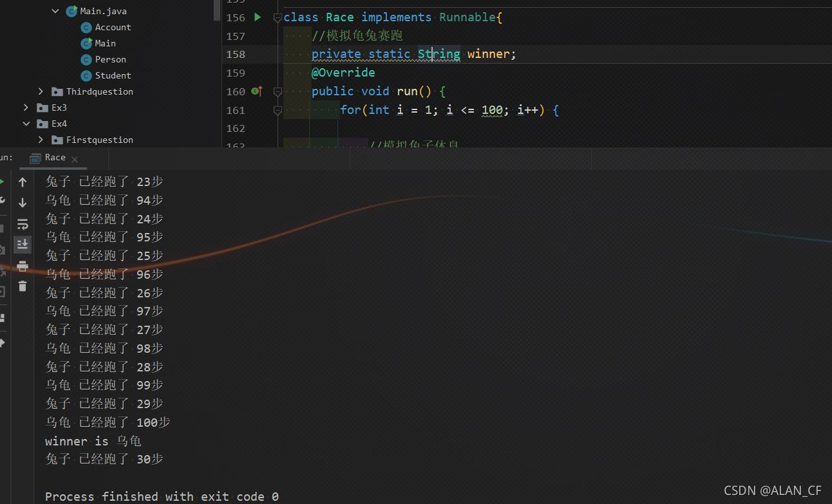832x504 pixels.
Task: Select the Main.java file icon
Action: (71, 11)
